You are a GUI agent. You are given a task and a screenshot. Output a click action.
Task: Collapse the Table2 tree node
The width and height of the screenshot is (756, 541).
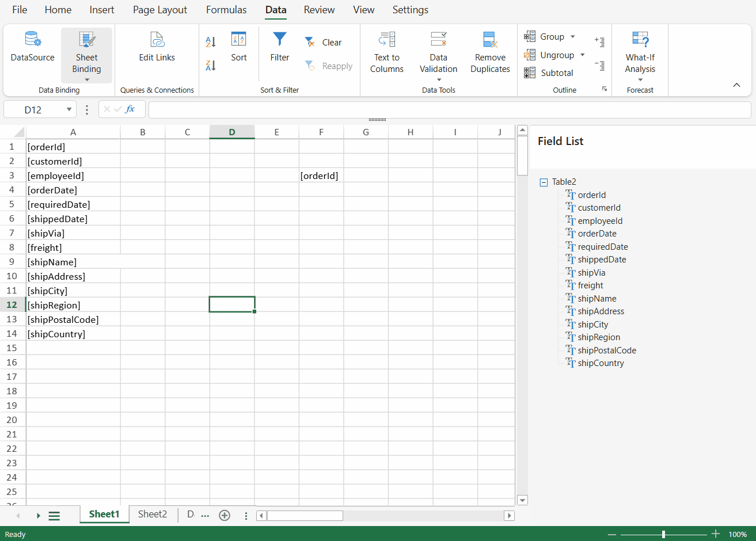544,182
